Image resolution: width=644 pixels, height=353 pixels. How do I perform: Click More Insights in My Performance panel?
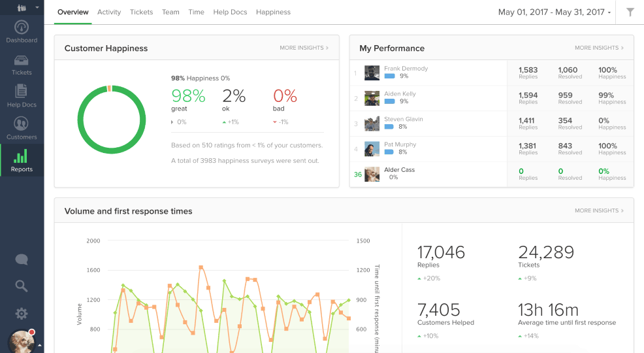pyautogui.click(x=599, y=48)
